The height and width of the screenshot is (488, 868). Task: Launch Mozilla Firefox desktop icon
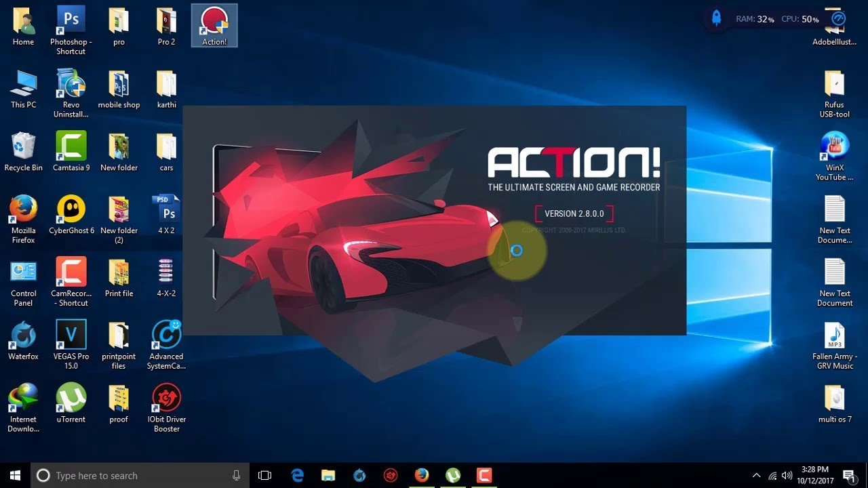(23, 220)
